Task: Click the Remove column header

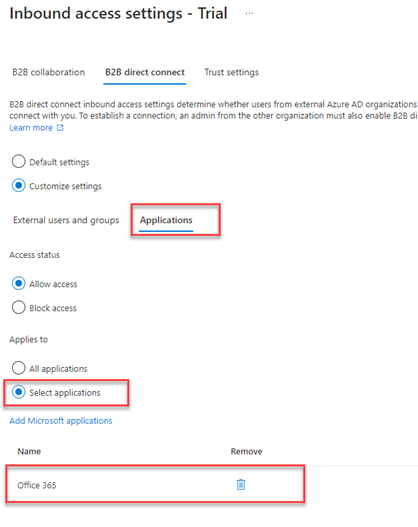Action: click(x=246, y=451)
